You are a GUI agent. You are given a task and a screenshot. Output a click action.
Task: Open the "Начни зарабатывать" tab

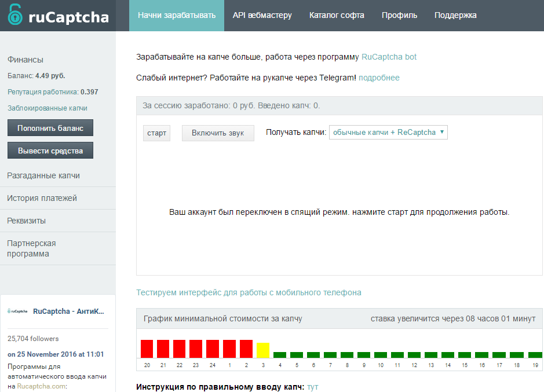177,16
